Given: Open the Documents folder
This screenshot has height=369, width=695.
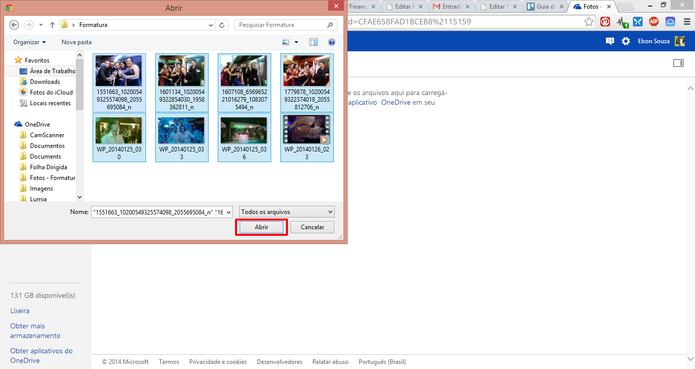Looking at the screenshot, I should 45,156.
